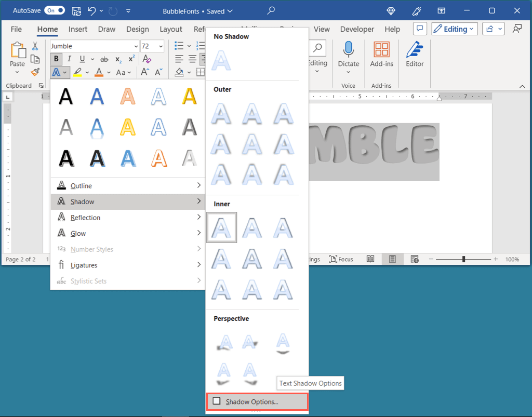Click the Dictate microphone icon
The width and height of the screenshot is (532, 417).
point(348,50)
